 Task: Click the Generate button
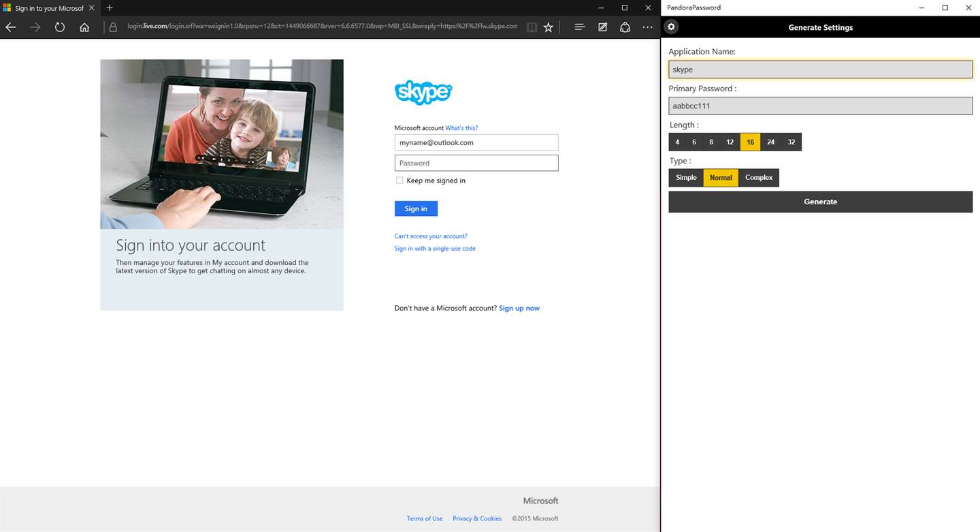click(x=821, y=202)
